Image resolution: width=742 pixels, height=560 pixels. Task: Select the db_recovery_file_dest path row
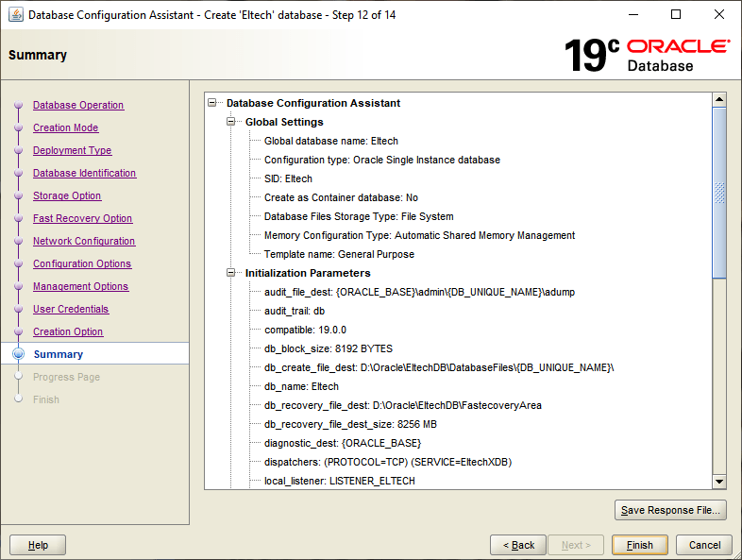403,406
